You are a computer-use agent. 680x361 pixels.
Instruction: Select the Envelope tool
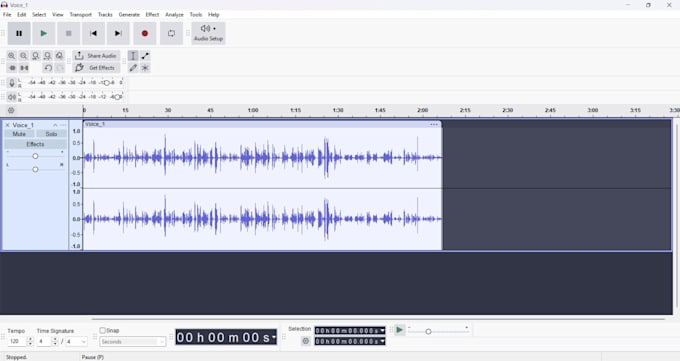pyautogui.click(x=145, y=56)
